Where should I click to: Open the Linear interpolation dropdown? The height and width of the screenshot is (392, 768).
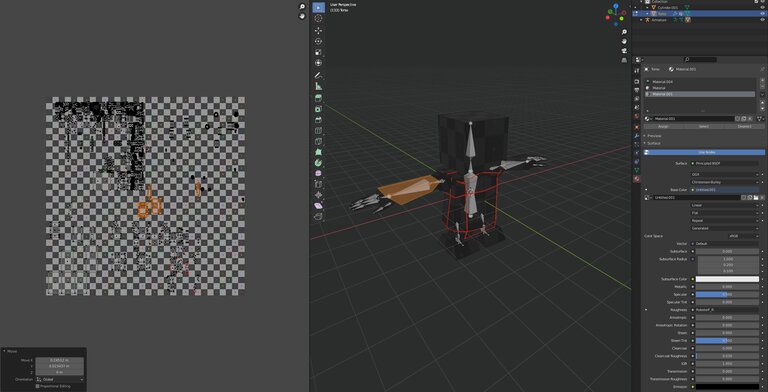pyautogui.click(x=725, y=205)
